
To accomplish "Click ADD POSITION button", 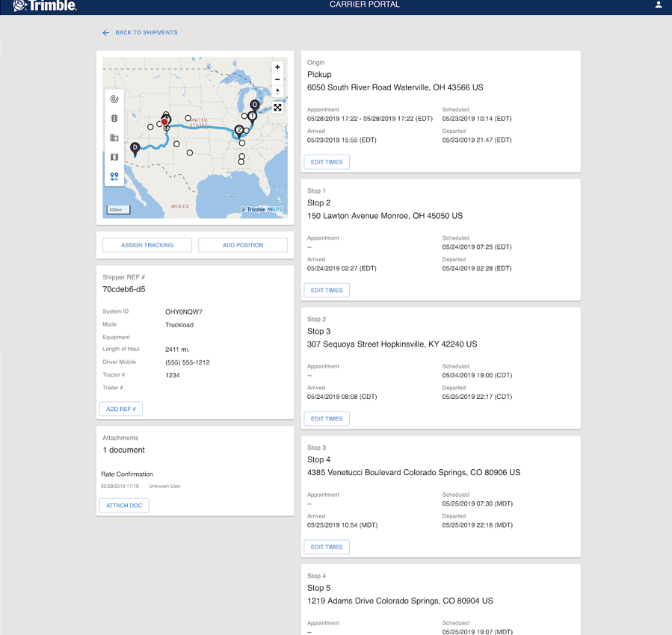I will coord(244,244).
